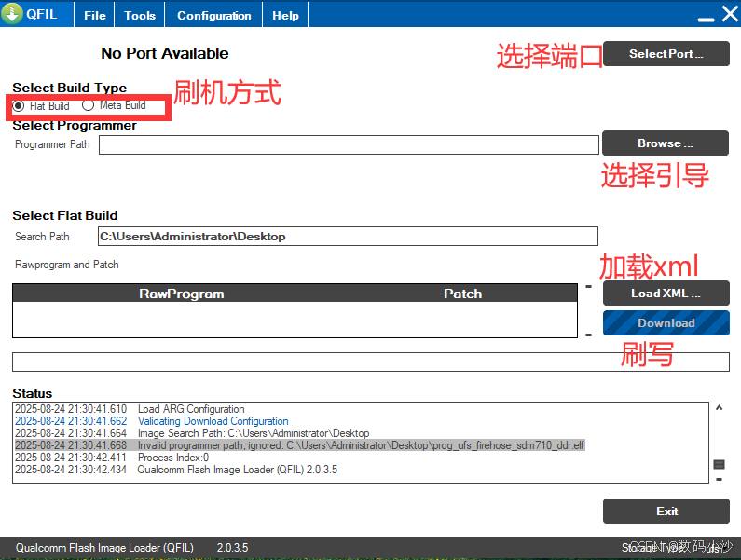Click the QFIL green download logo icon
This screenshot has height=560, width=741.
point(12,13)
